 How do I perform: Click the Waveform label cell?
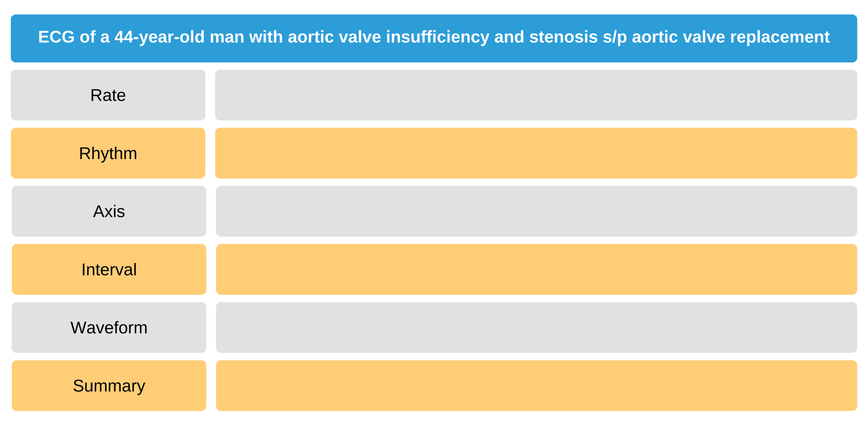point(109,327)
